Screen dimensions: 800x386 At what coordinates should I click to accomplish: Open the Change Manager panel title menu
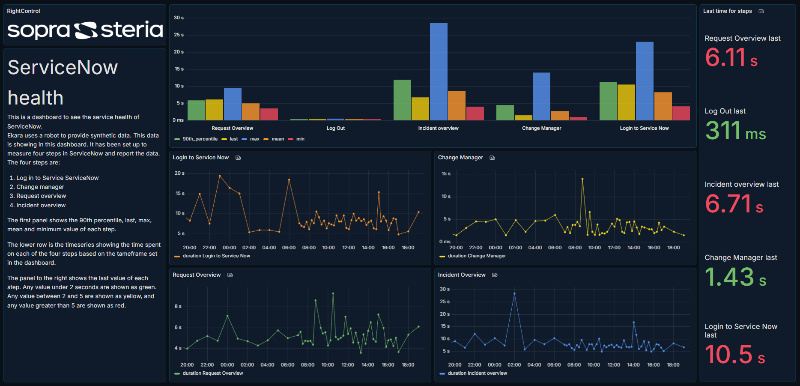[x=460, y=158]
